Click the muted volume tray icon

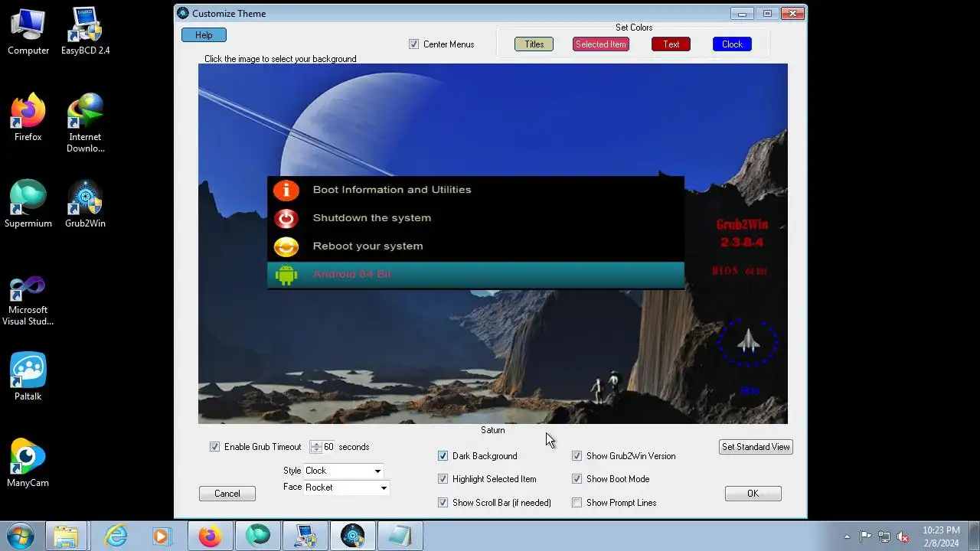[903, 536]
